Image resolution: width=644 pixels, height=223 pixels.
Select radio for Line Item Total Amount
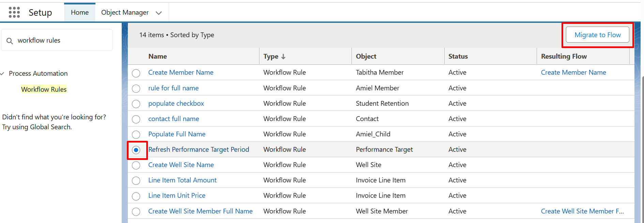136,181
